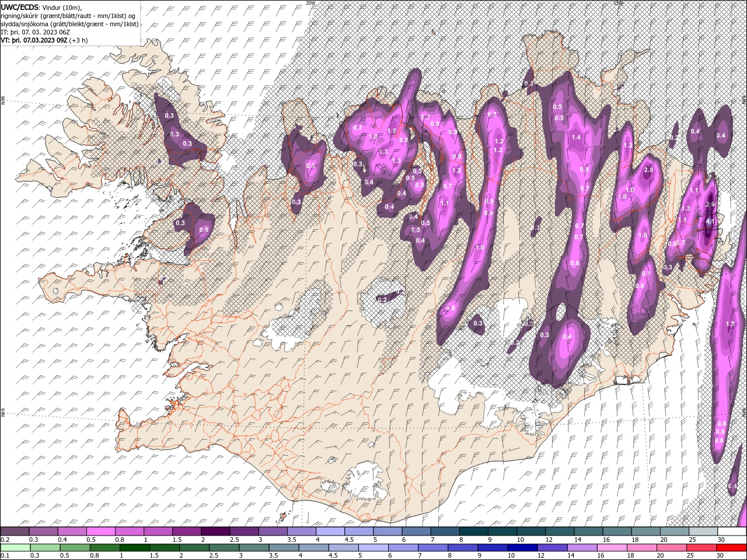
Task: Select the upper legend swatch starting at 0.4
Action: pyautogui.click(x=72, y=531)
